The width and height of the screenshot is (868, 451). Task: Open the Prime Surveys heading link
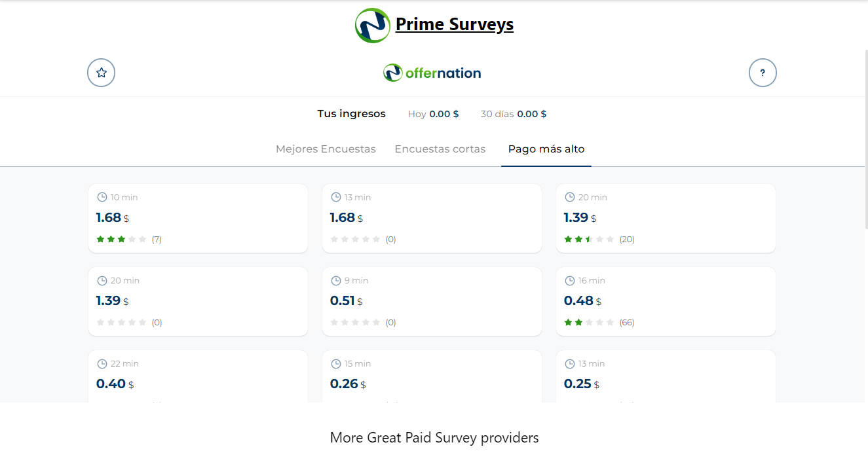[x=455, y=25]
